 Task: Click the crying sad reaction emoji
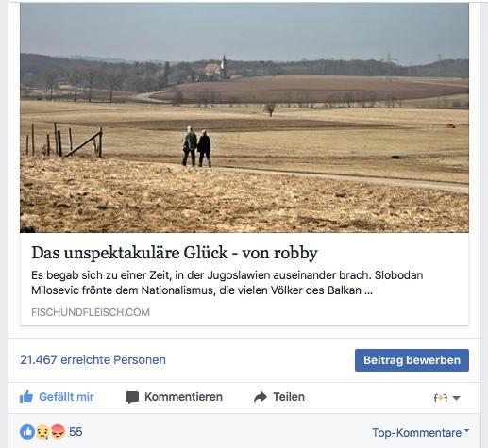pos(42,432)
